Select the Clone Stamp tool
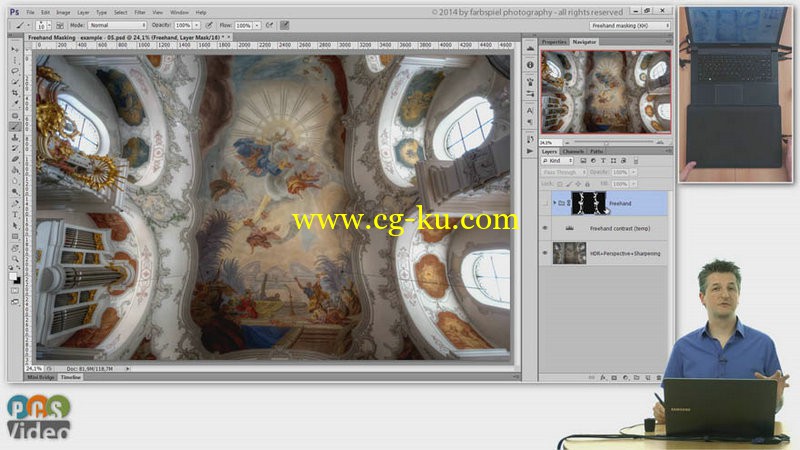 click(x=15, y=138)
